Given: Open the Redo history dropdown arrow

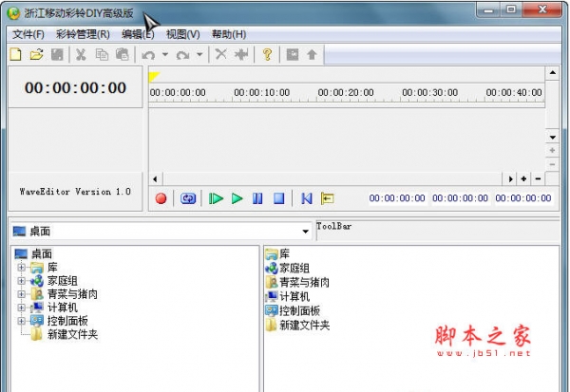Looking at the screenshot, I should tap(199, 54).
